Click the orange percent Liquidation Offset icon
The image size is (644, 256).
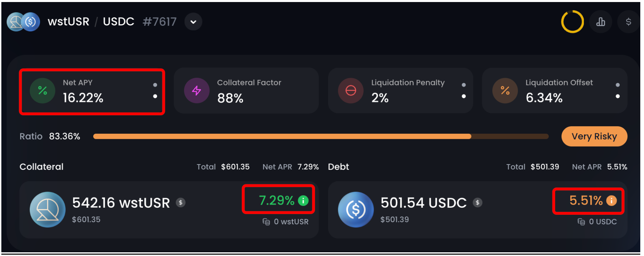(505, 91)
